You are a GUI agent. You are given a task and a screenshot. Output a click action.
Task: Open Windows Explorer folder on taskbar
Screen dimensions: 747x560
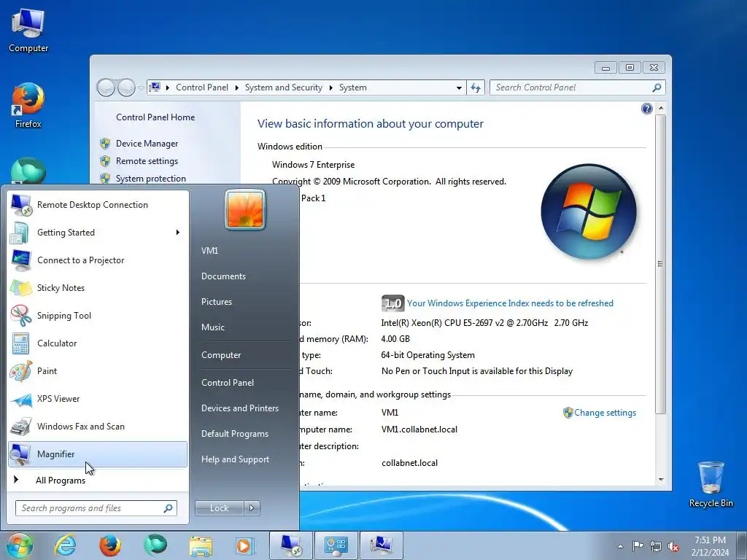[x=201, y=545]
